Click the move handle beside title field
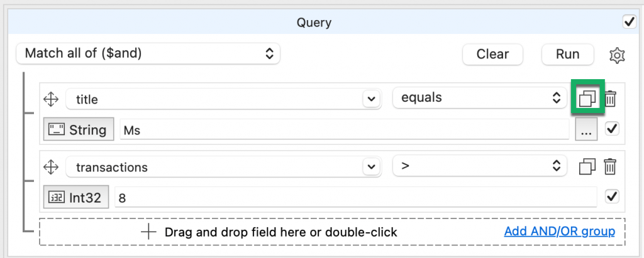The image size is (644, 258). pyautogui.click(x=51, y=99)
